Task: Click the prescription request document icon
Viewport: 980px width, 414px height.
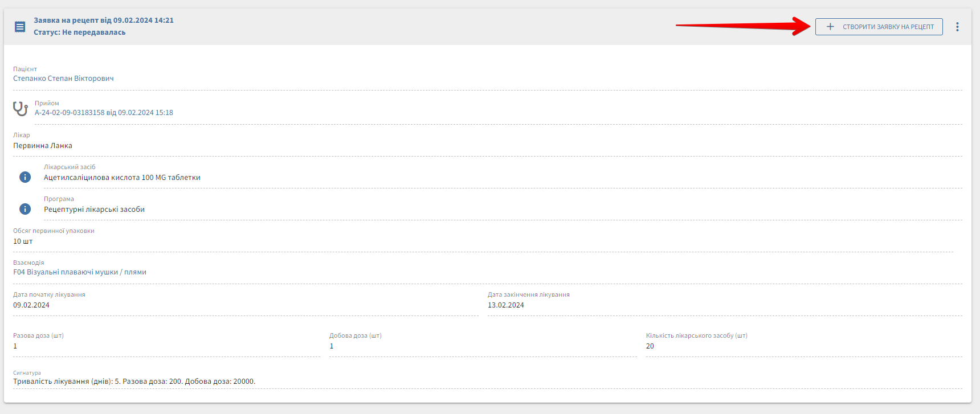Action: 20,27
